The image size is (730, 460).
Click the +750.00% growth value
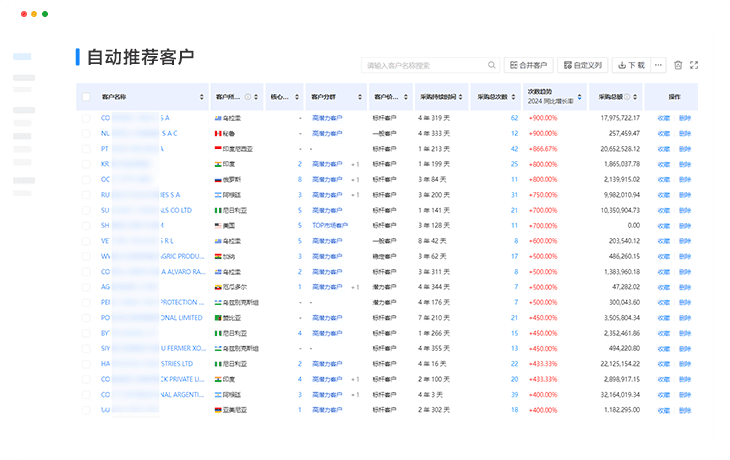pos(543,195)
